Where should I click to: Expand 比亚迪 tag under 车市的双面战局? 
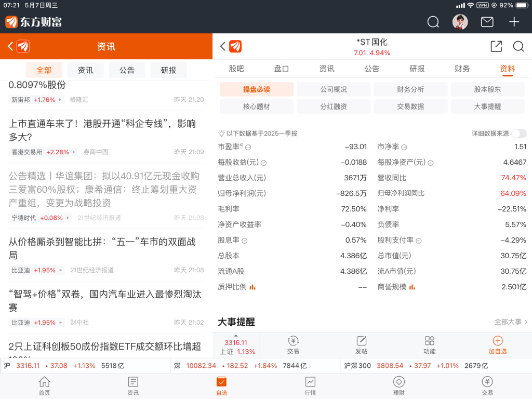click(x=36, y=270)
